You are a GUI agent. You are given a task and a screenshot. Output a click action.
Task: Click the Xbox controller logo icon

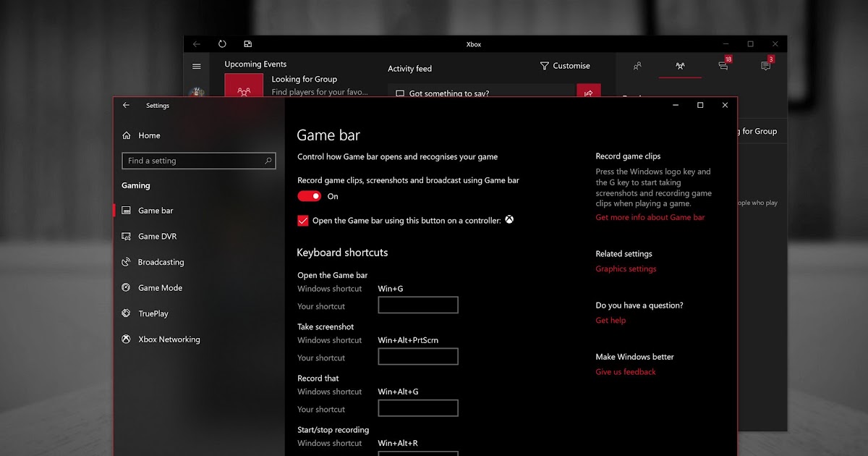pyautogui.click(x=509, y=220)
